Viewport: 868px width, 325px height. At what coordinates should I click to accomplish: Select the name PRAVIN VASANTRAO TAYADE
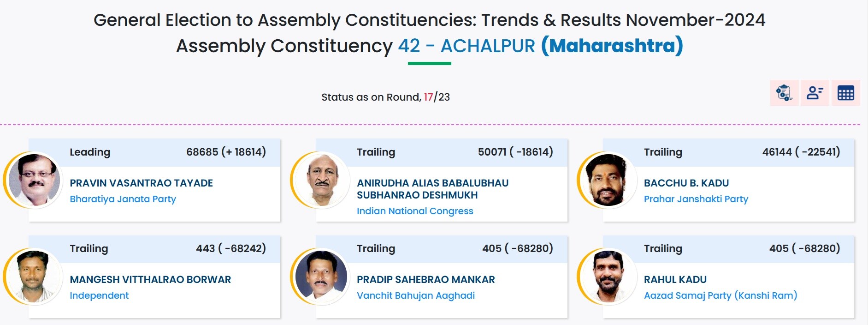[x=141, y=183]
